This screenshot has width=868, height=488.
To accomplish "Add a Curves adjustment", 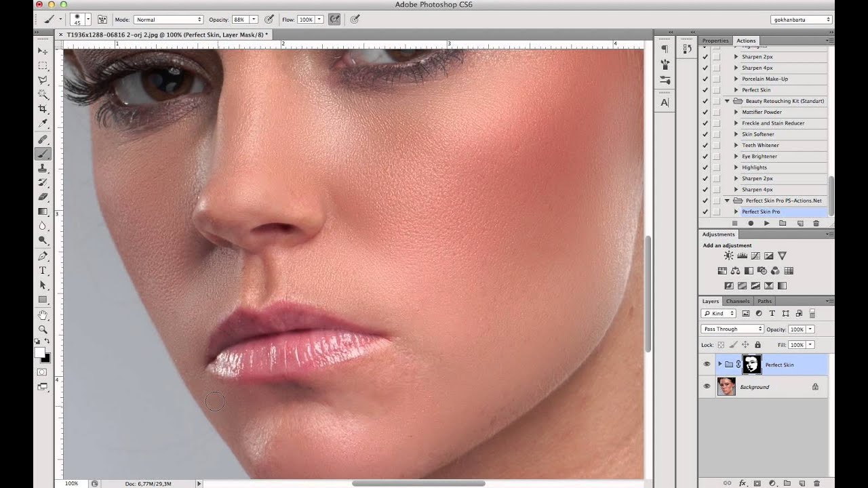I will click(755, 256).
